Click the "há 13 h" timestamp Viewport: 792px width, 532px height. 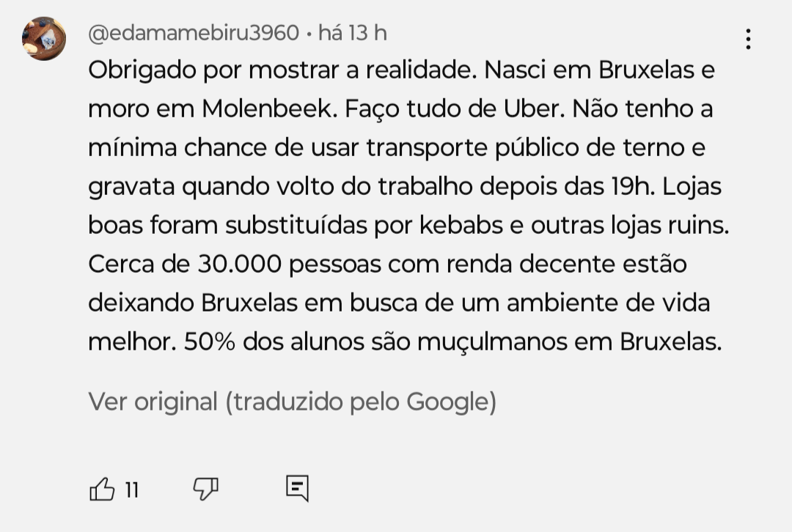pos(353,33)
